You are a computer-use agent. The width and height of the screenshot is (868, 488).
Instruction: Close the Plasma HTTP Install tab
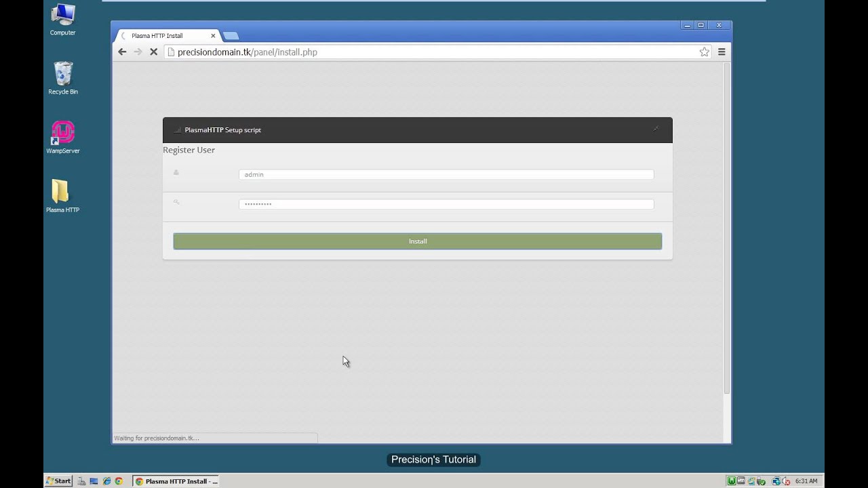(x=213, y=35)
